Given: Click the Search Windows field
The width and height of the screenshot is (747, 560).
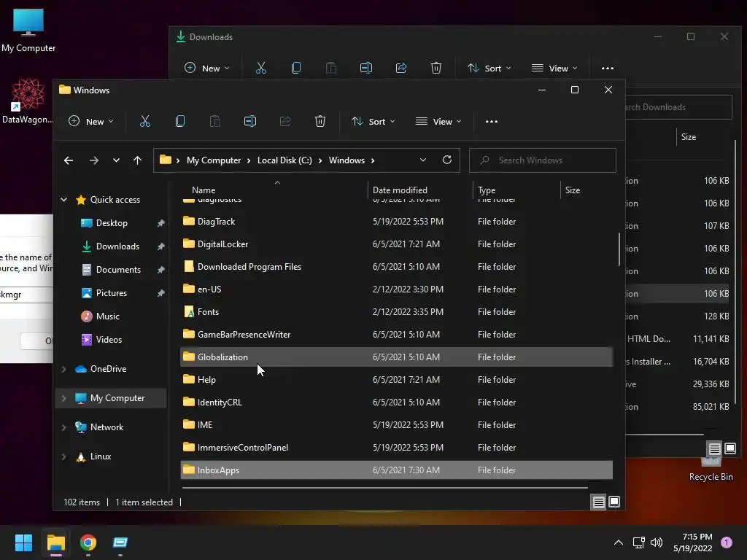Looking at the screenshot, I should (542, 160).
